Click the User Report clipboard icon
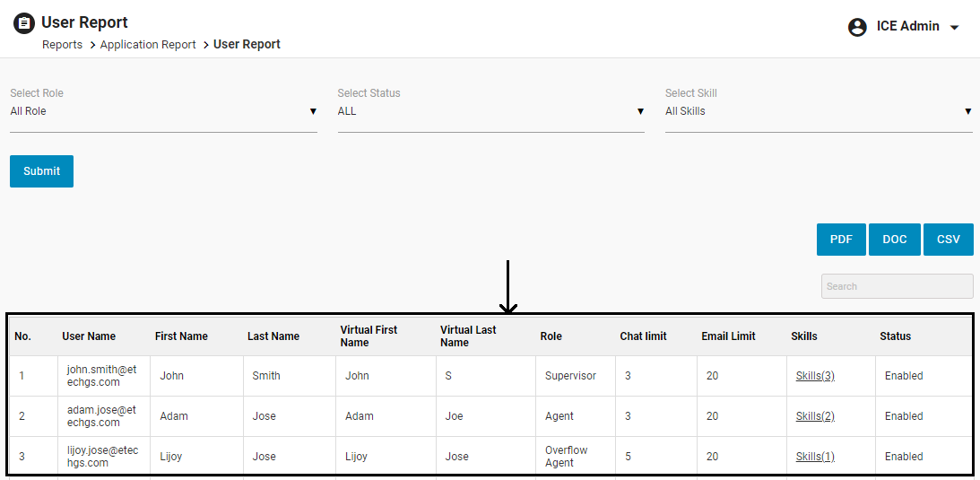 pos(24,23)
